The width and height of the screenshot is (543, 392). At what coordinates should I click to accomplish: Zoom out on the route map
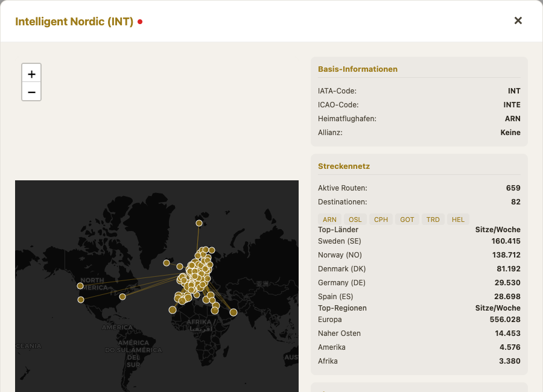point(31,92)
